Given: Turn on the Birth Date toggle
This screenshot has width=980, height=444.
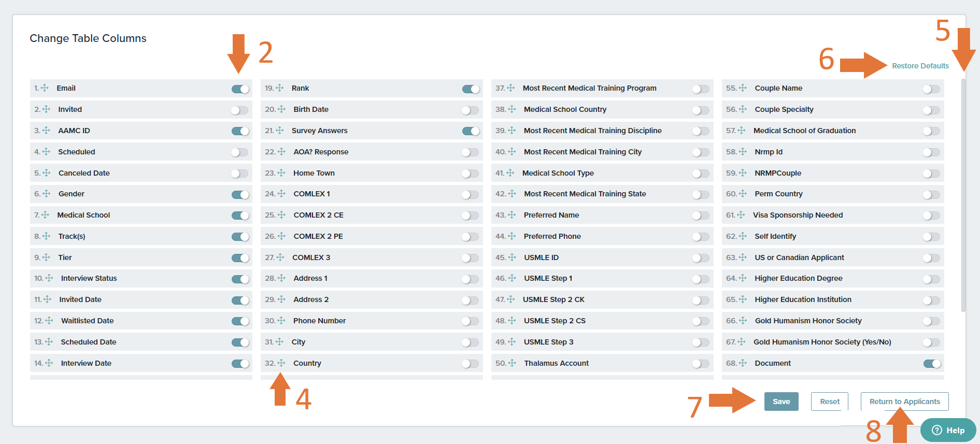Looking at the screenshot, I should pos(470,110).
